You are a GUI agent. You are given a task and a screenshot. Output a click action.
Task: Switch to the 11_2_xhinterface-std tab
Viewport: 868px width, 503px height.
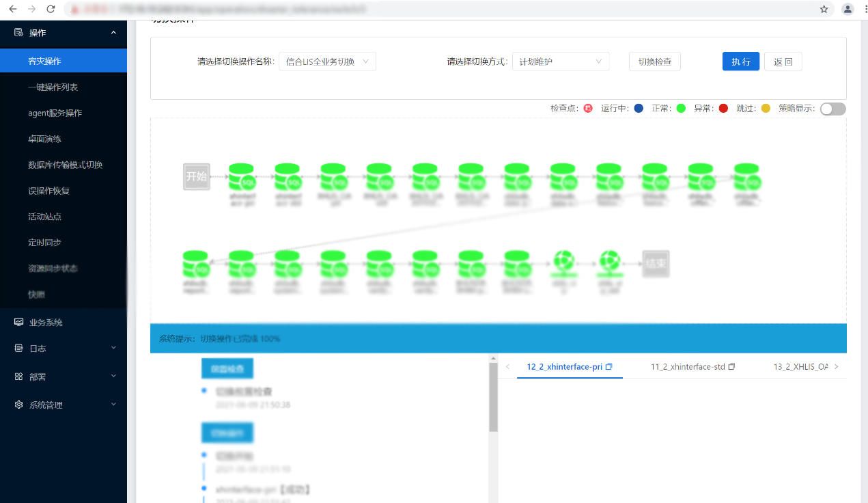(687, 367)
